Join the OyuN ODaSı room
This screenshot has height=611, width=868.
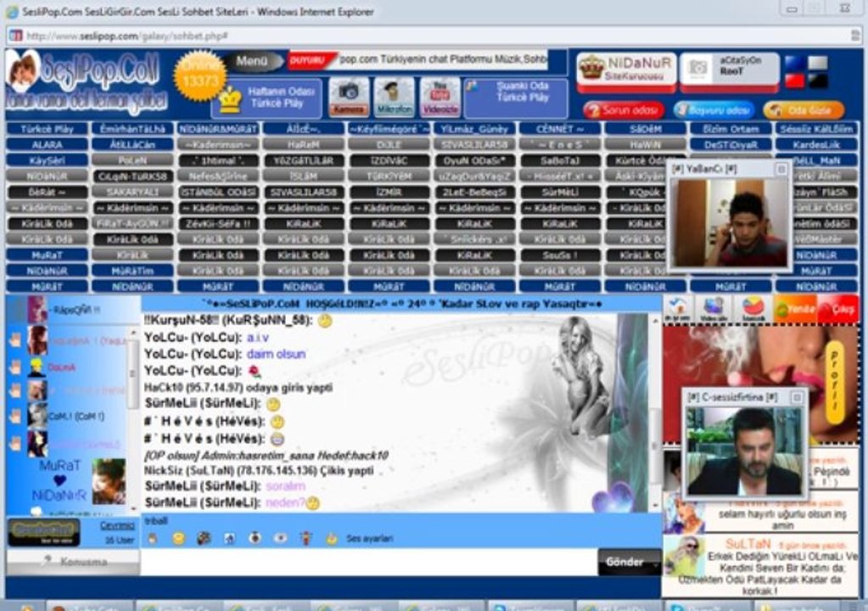(474, 160)
